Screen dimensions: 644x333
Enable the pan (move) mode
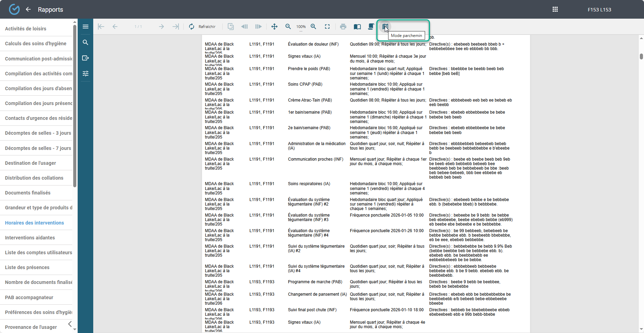pos(274,27)
